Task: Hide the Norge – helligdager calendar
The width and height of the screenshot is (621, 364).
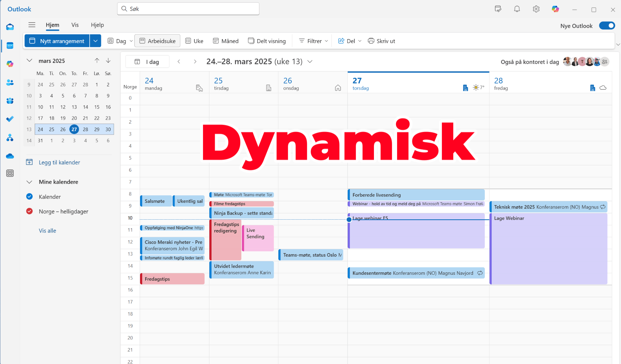Action: (x=29, y=211)
